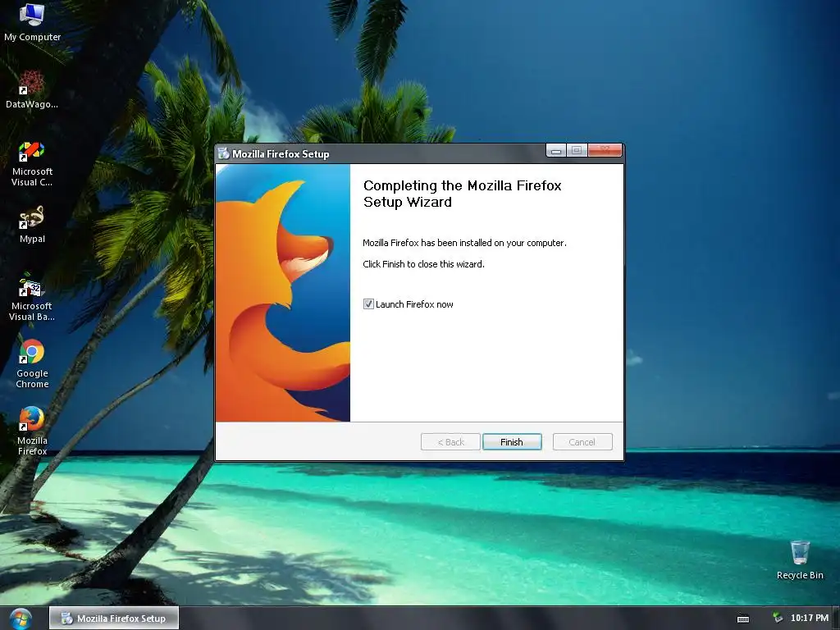The height and width of the screenshot is (630, 840).
Task: Select the Mypal browser desktop icon
Action: (32, 224)
